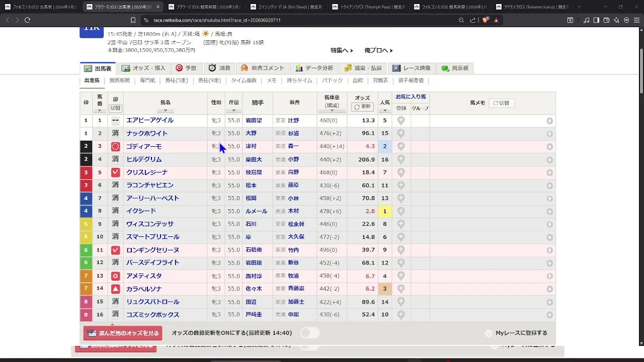Image resolution: width=644 pixels, height=362 pixels.
Task: Click the share icon in the address bar
Action: [x=473, y=20]
